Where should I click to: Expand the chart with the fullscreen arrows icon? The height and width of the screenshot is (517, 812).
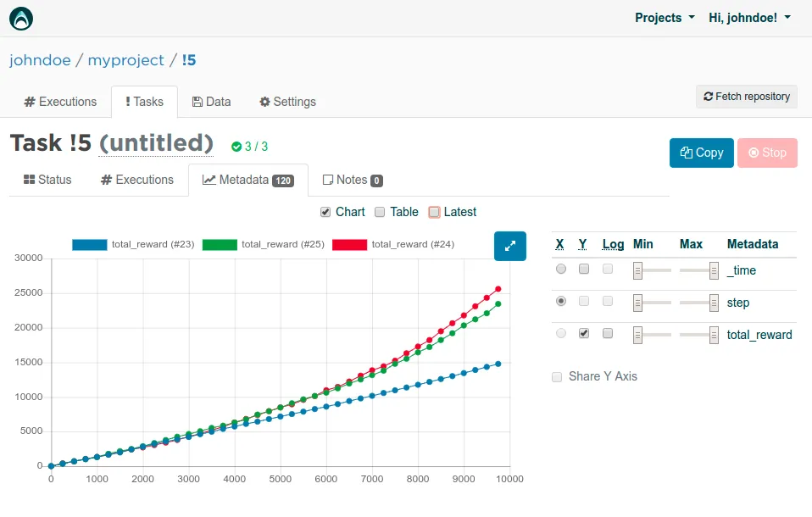pos(510,246)
